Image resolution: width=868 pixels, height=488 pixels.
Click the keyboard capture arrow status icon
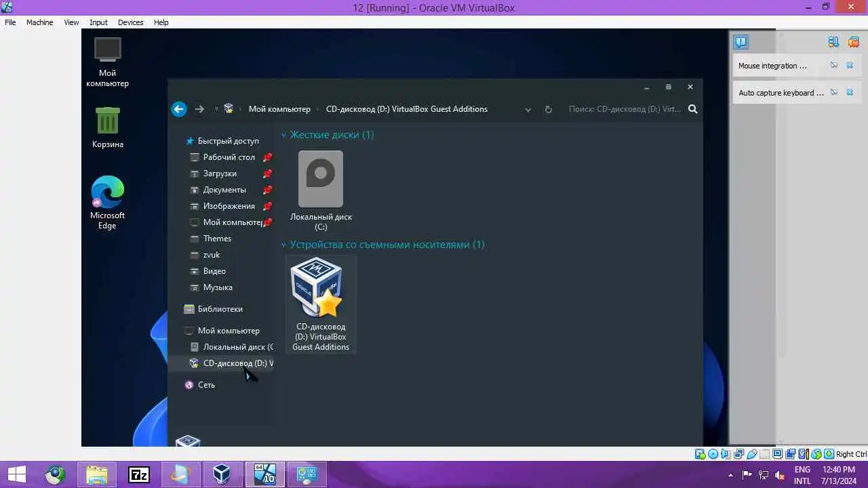(x=829, y=454)
